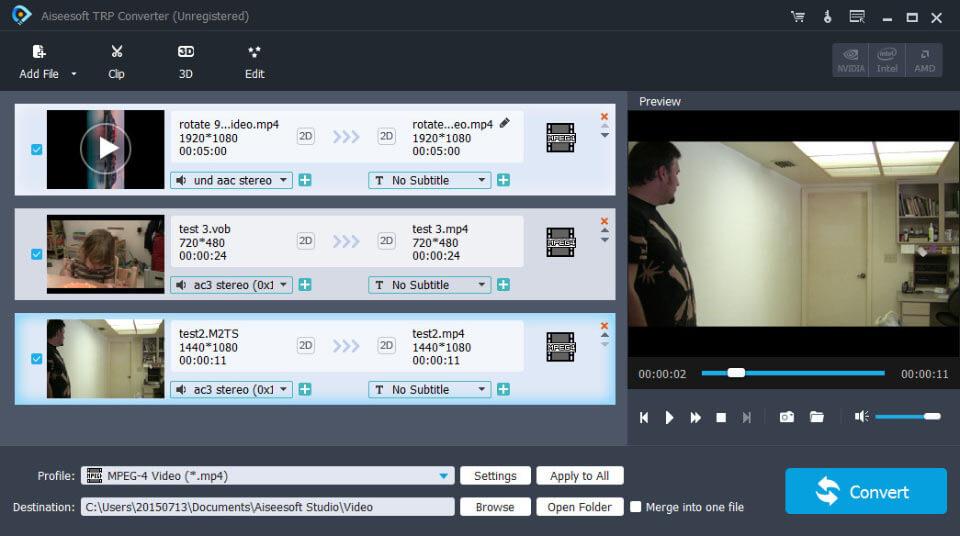
Task: Toggle output 2D mode for test2.mp4
Action: pos(386,345)
